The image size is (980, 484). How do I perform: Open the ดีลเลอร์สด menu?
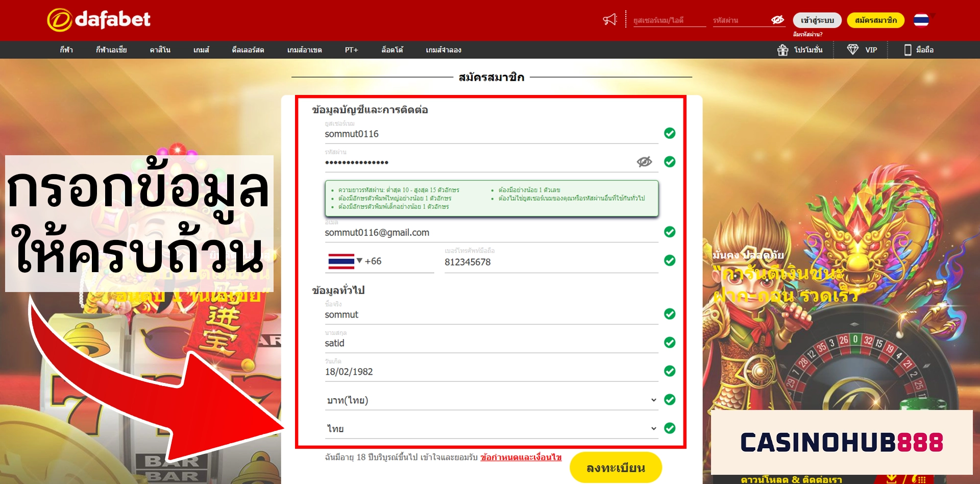(248, 50)
